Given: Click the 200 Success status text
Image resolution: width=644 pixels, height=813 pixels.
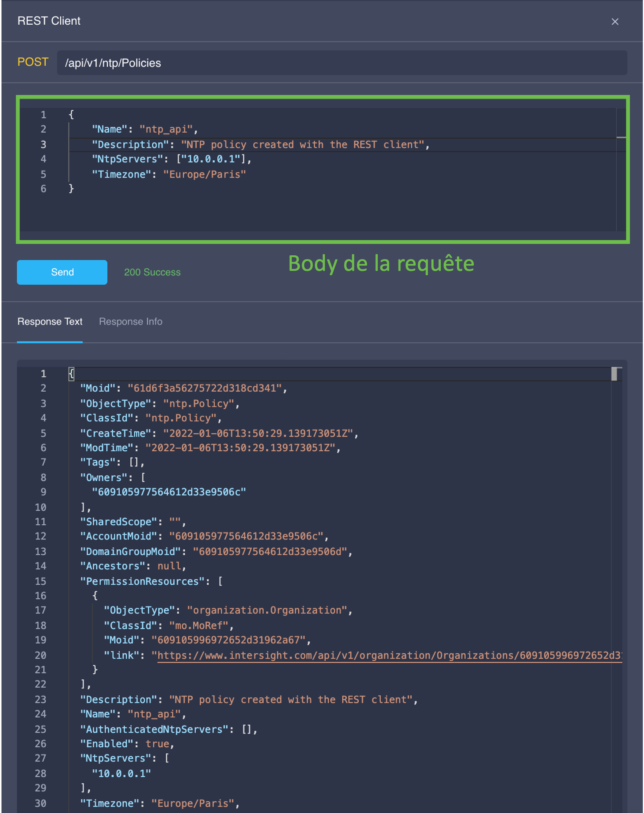Looking at the screenshot, I should [152, 272].
